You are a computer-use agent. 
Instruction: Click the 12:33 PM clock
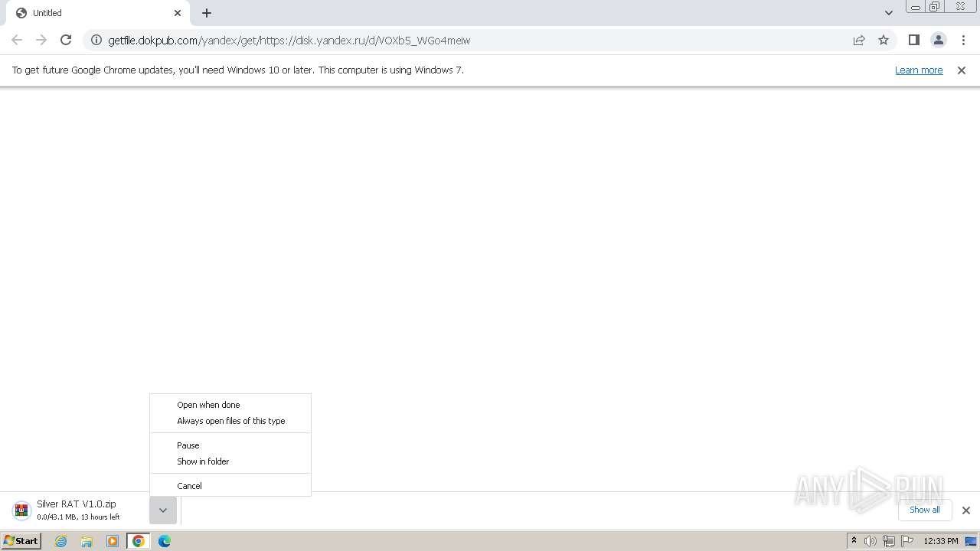pos(941,541)
